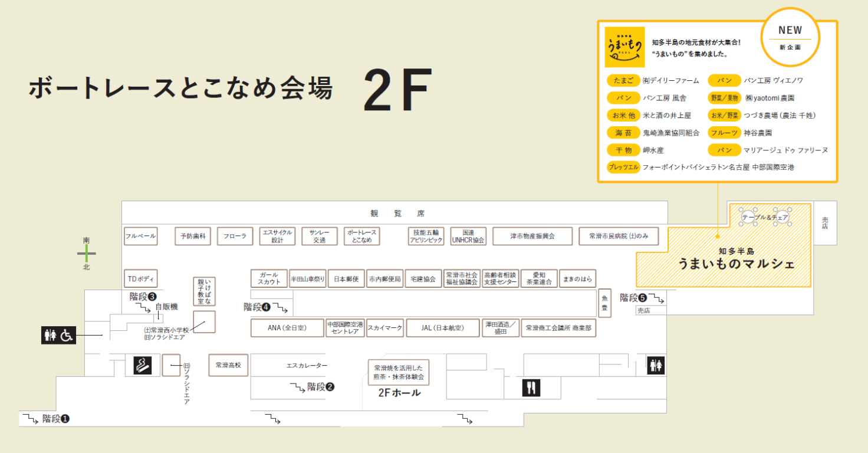Select the ガールスカウト booth

pos(269,278)
